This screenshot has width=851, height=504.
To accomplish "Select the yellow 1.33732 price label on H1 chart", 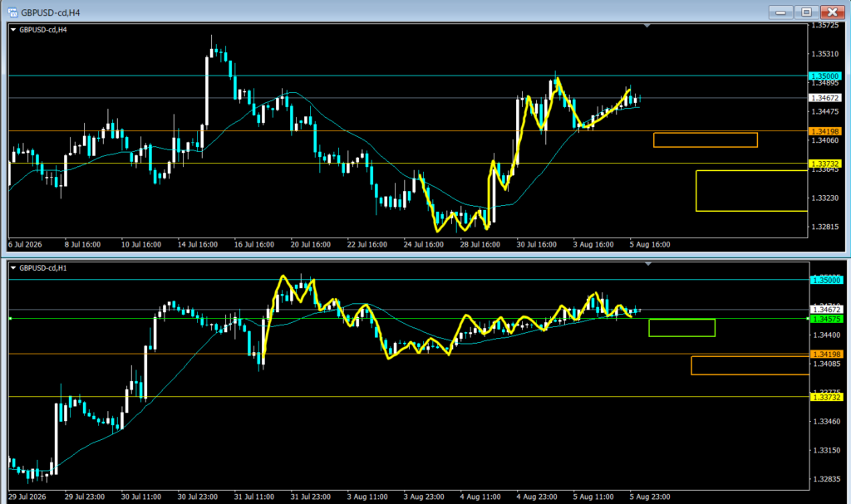I will [x=827, y=397].
